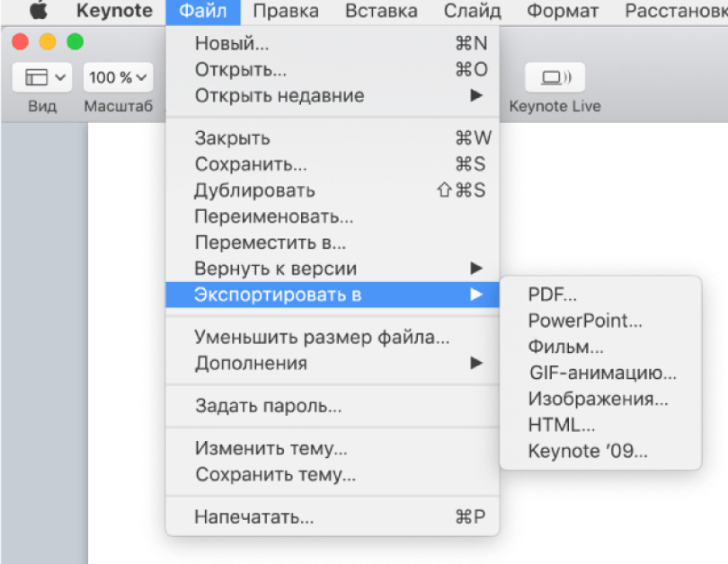Open the View (Вид) layout button
The width and height of the screenshot is (728, 564).
pos(42,77)
